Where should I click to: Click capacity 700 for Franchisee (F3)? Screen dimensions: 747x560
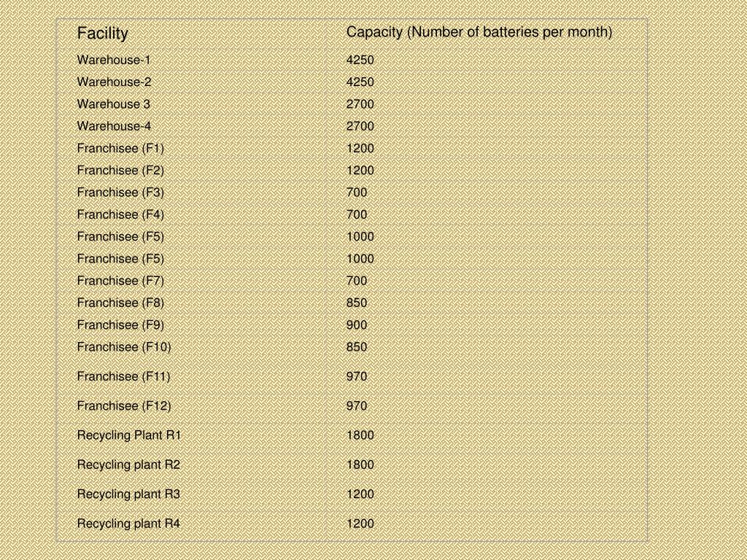pos(357,192)
